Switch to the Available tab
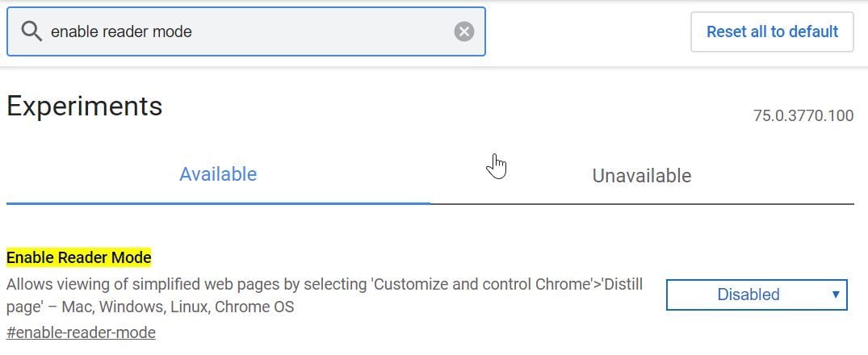This screenshot has height=355, width=868. tap(218, 174)
